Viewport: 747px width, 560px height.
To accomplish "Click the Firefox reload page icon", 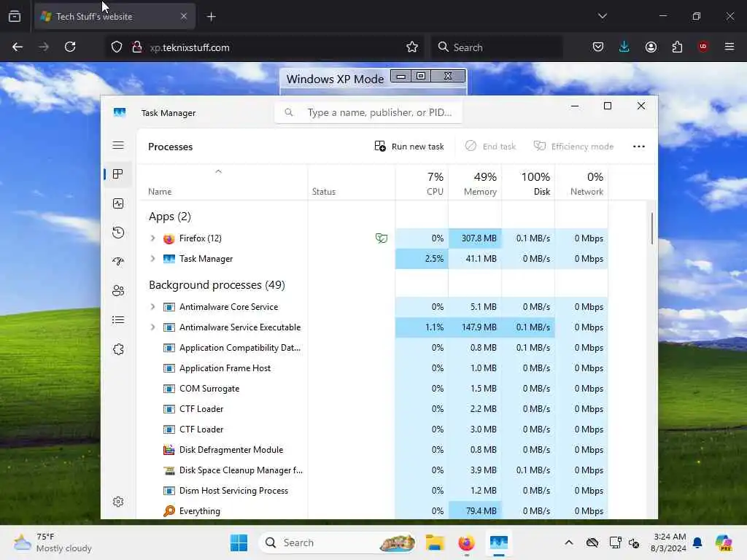I will tap(70, 47).
